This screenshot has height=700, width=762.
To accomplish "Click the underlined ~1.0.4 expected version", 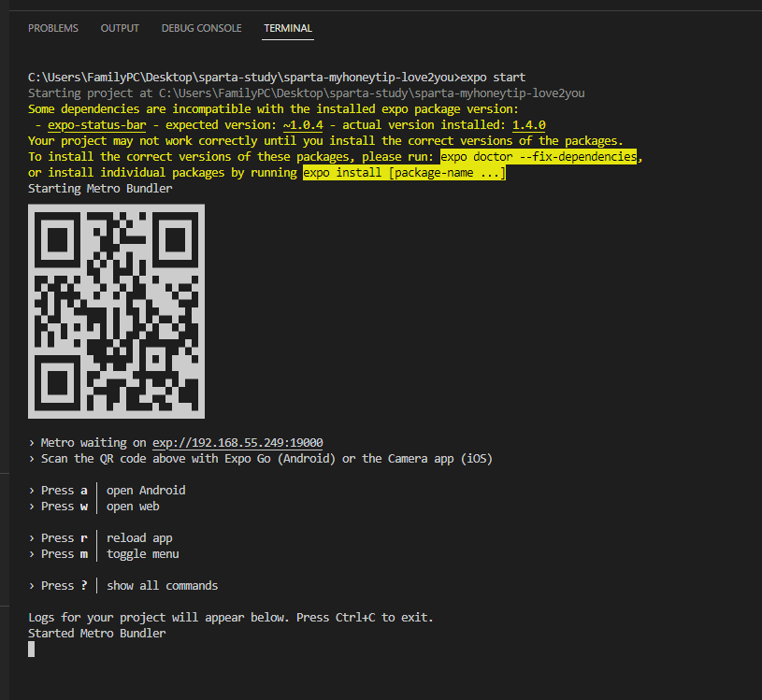I will (x=303, y=125).
